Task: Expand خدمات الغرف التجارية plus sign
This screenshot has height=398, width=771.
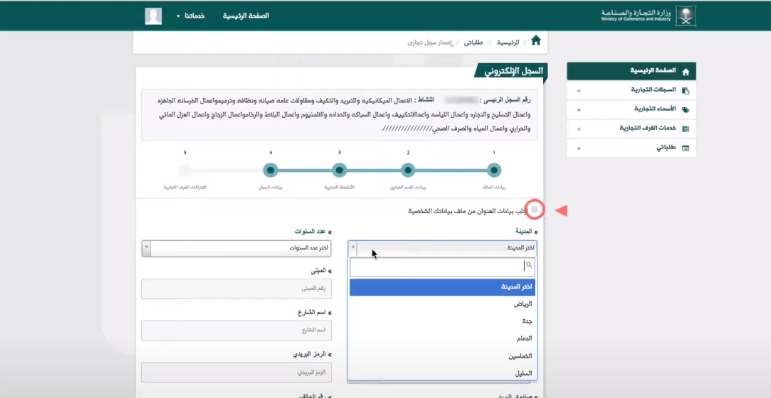Action: tap(578, 128)
